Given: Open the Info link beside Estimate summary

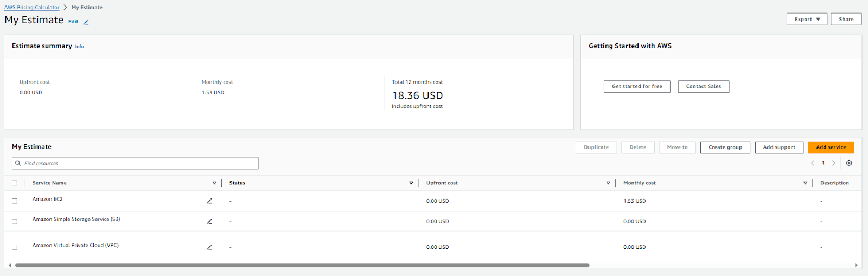Looking at the screenshot, I should (80, 47).
